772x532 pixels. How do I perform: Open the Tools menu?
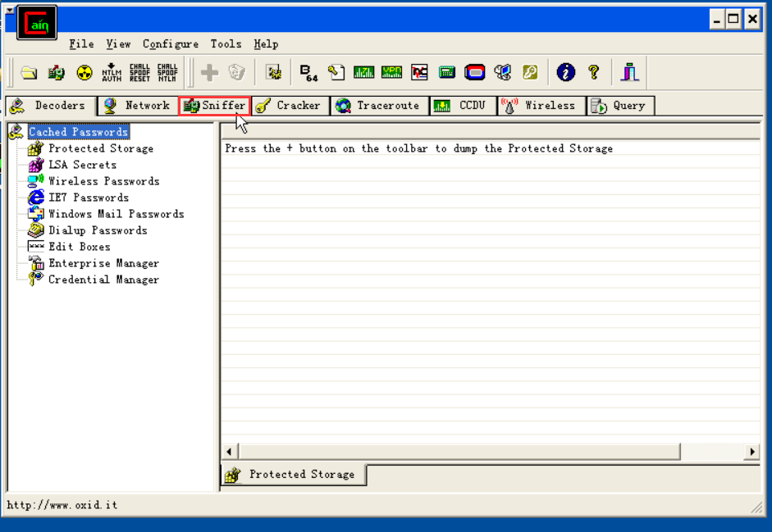(x=226, y=43)
